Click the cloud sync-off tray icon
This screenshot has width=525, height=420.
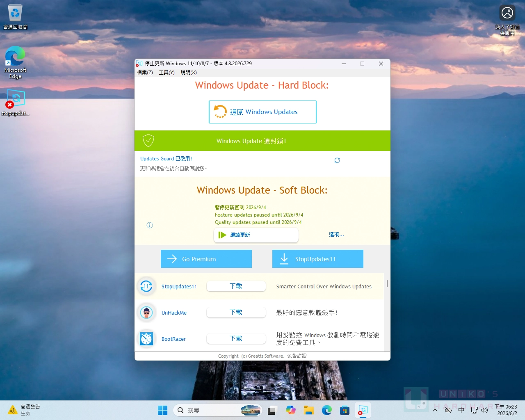(x=448, y=410)
